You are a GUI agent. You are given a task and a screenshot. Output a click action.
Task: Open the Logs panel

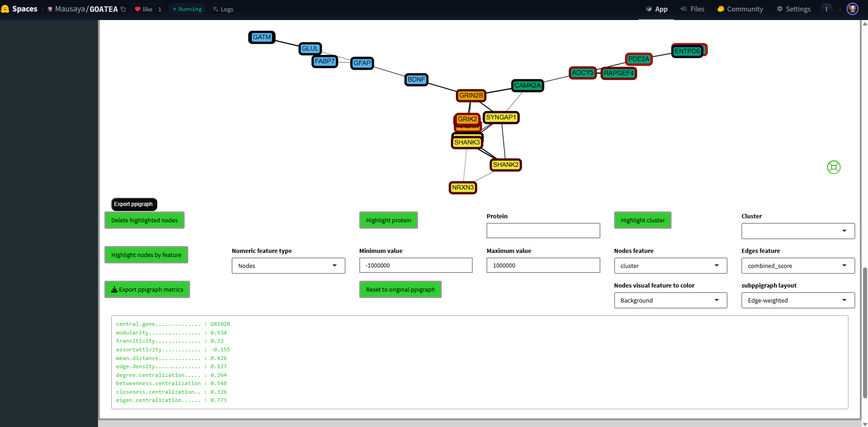(223, 9)
